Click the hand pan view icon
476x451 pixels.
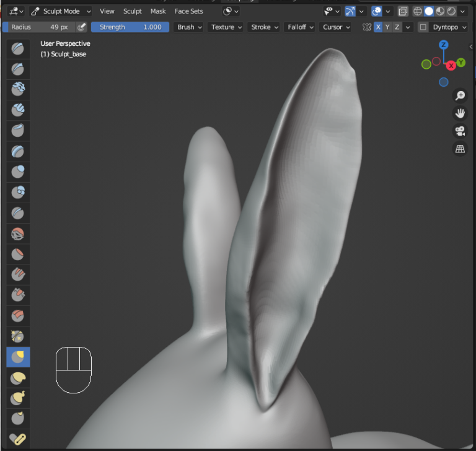click(x=460, y=113)
